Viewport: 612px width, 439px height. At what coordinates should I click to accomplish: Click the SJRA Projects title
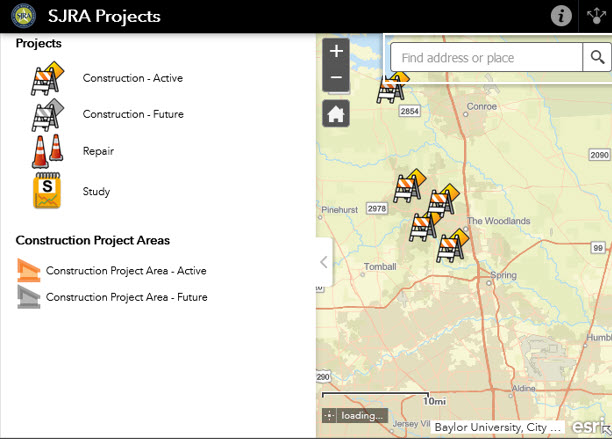[x=104, y=16]
